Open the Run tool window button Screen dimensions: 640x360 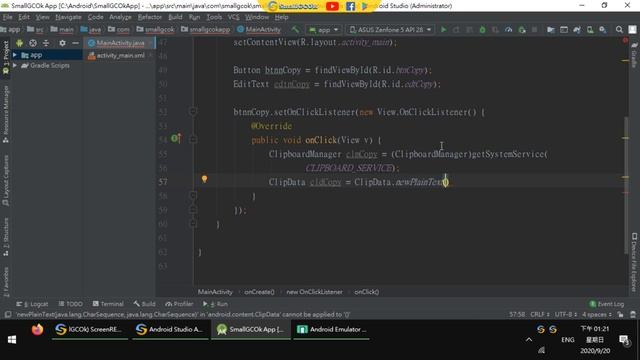(x=215, y=304)
